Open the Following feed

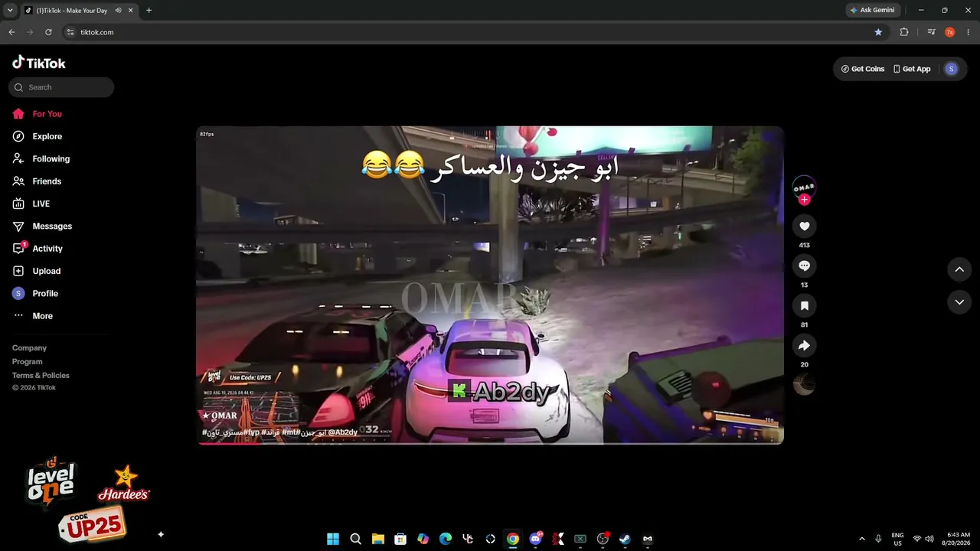click(x=41, y=158)
